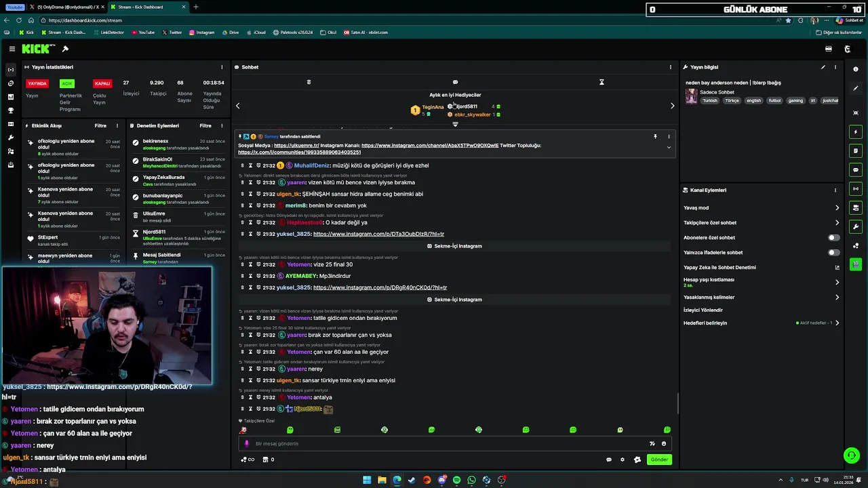The height and width of the screenshot is (488, 868).
Task: Open the wrench settings icon in left sidebar
Action: 10,138
